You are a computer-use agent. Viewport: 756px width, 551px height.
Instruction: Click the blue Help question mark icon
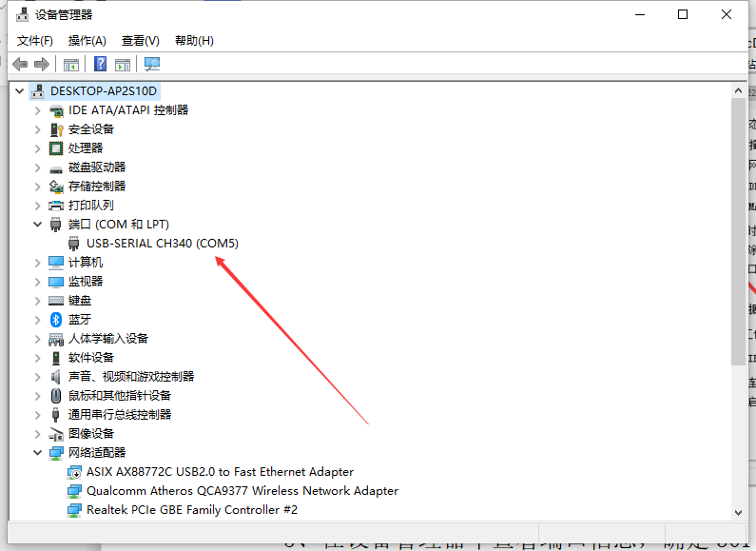click(x=100, y=64)
